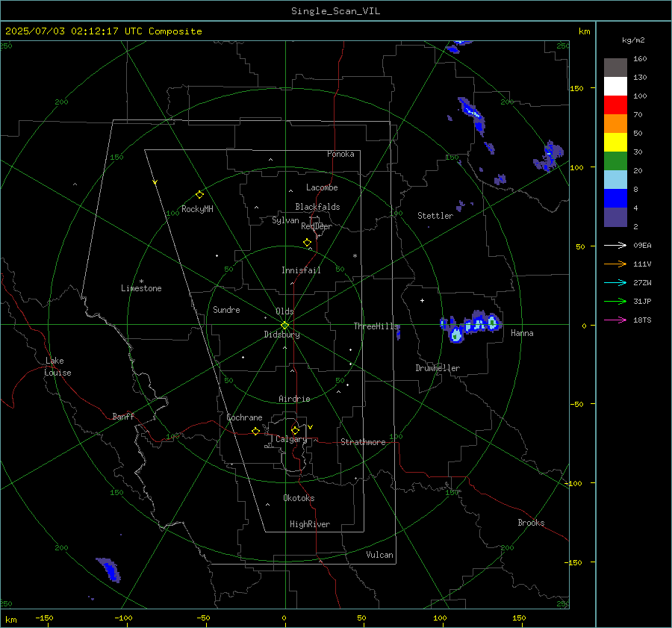Click the Strathmore label
The image size is (672, 628).
363,442
